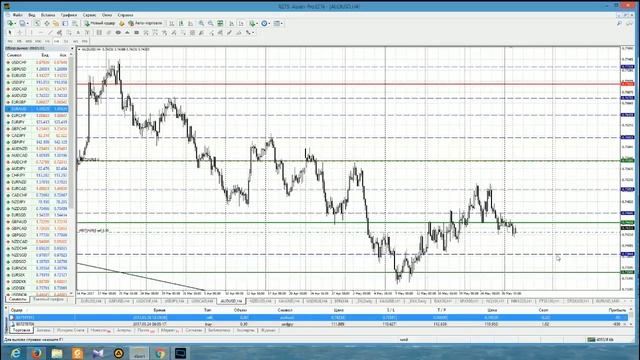Open the Navigator folder icon
The width and height of the screenshot is (640, 360).
coord(56,23)
